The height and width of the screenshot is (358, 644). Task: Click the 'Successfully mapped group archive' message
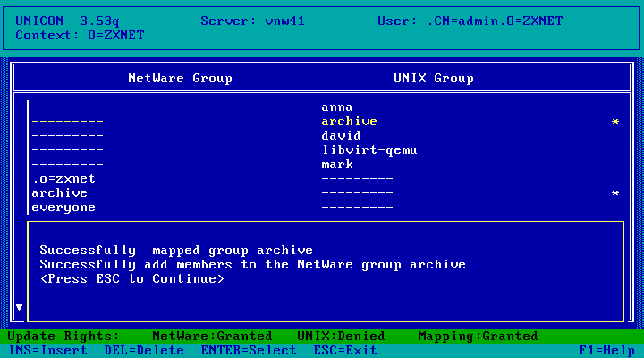pos(176,251)
